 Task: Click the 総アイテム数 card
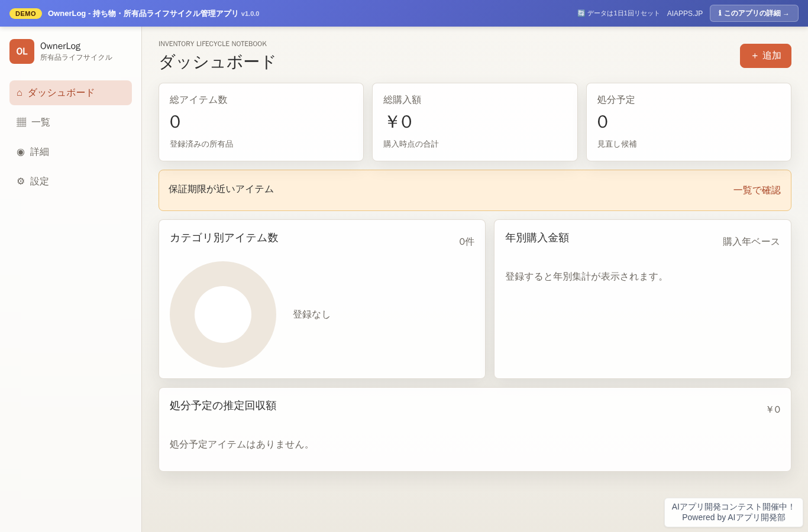(x=261, y=122)
